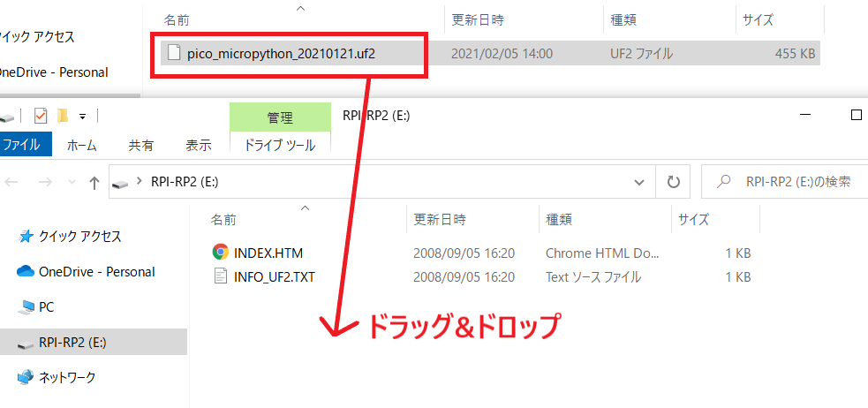
Task: Select the INDEX.HTM file
Action: click(268, 253)
